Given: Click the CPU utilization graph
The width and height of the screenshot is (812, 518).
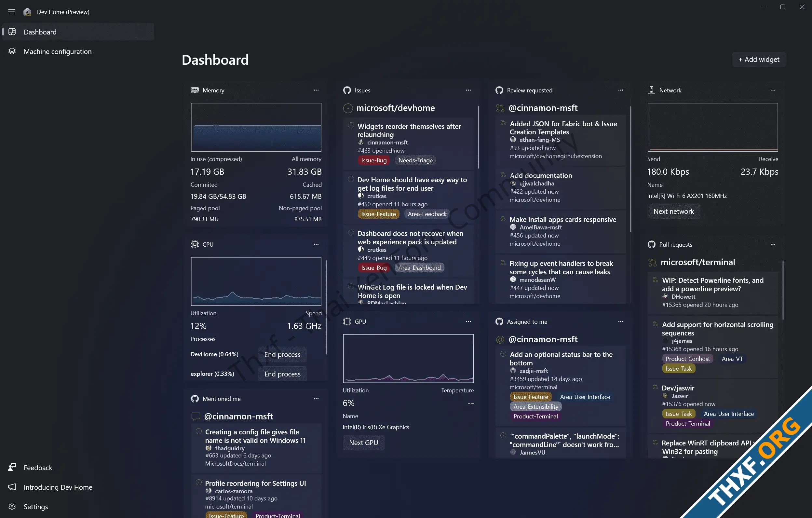Looking at the screenshot, I should tap(256, 281).
